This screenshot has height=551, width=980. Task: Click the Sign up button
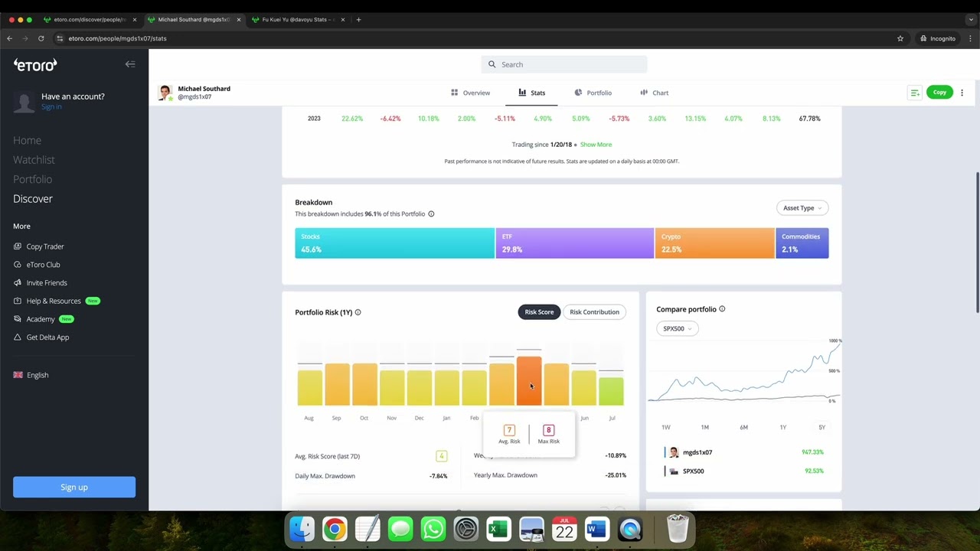[74, 487]
